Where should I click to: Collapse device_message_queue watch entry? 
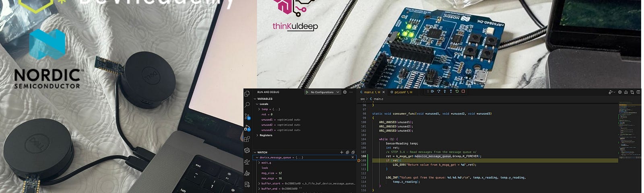pyautogui.click(x=258, y=158)
